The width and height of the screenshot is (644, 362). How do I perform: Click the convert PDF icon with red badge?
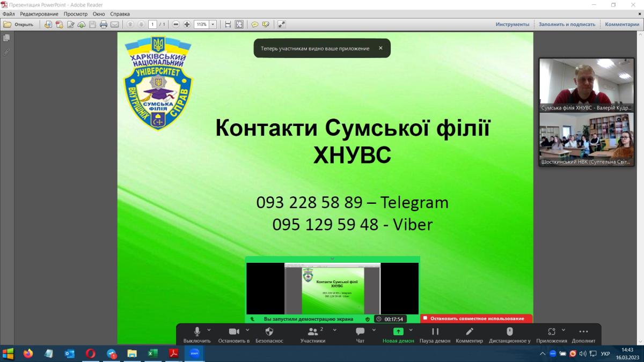pos(59,24)
